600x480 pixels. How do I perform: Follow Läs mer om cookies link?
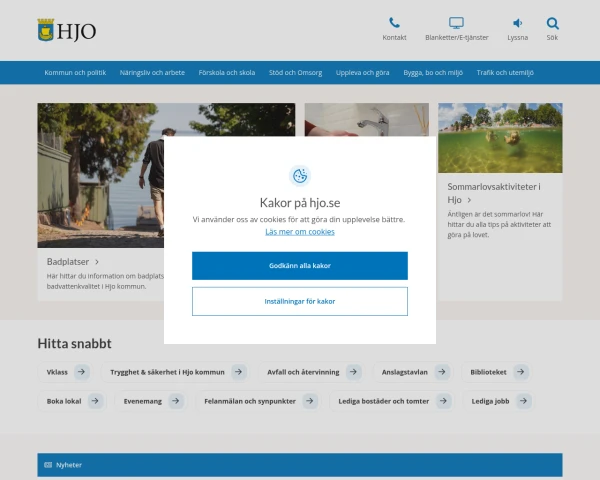coord(300,232)
